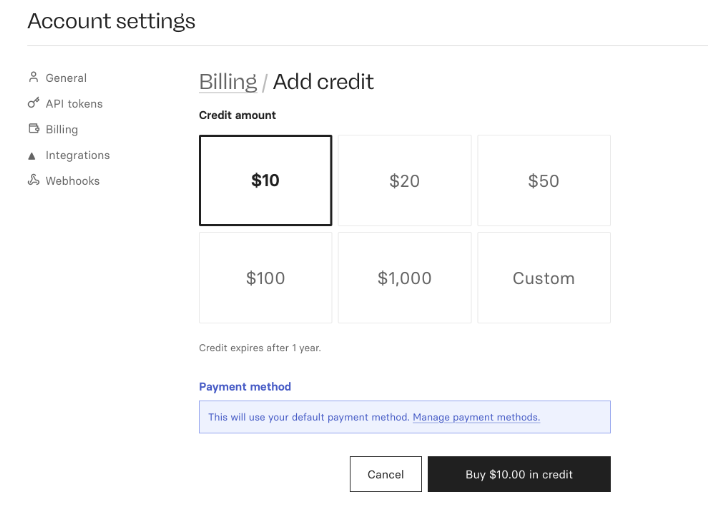Viewport: 710px width, 530px height.
Task: Select the $10 credit amount
Action: tap(265, 181)
